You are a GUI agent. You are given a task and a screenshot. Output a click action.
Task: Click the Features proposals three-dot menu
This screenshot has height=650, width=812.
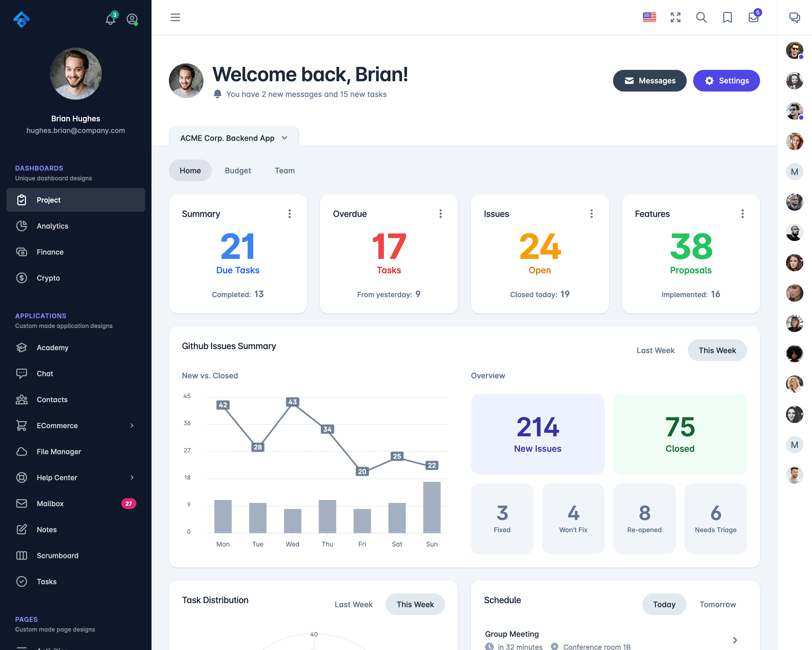[742, 214]
